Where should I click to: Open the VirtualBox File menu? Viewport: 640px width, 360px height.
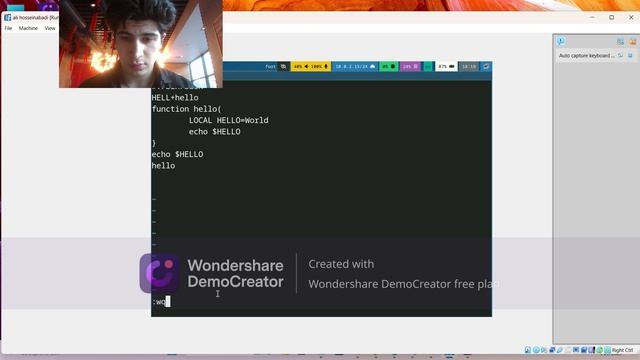click(8, 28)
